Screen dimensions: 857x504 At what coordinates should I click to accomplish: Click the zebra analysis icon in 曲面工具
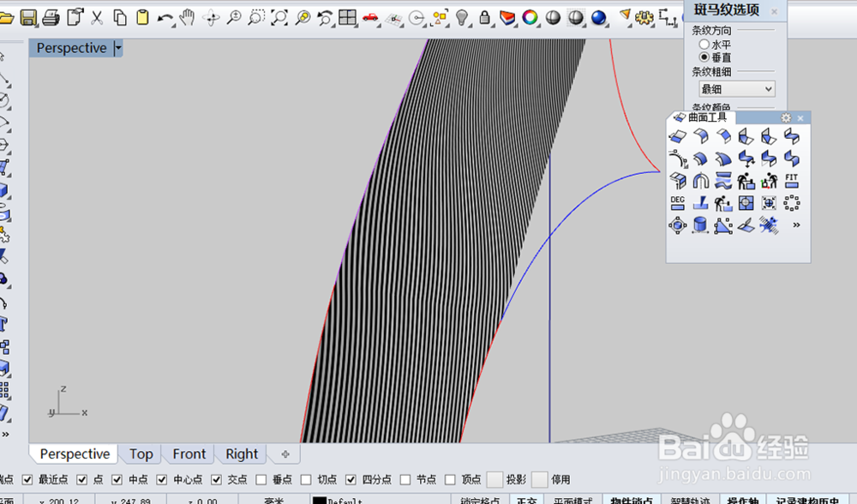[x=769, y=225]
